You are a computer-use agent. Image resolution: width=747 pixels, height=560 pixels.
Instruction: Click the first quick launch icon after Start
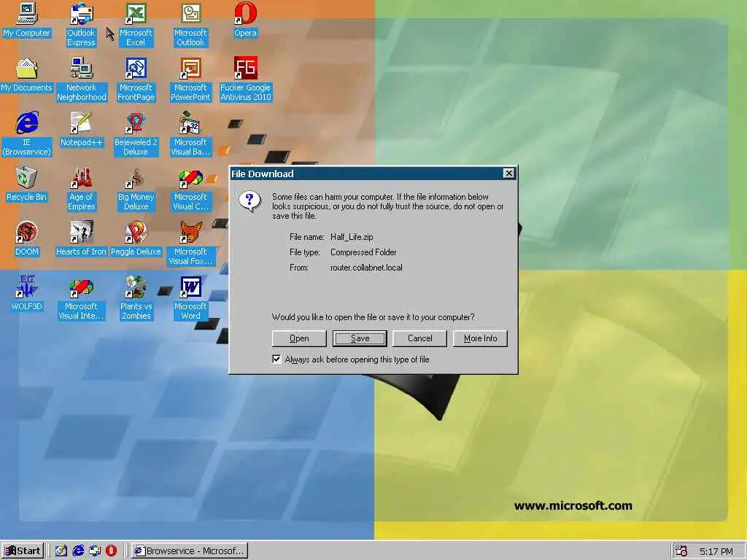point(61,551)
